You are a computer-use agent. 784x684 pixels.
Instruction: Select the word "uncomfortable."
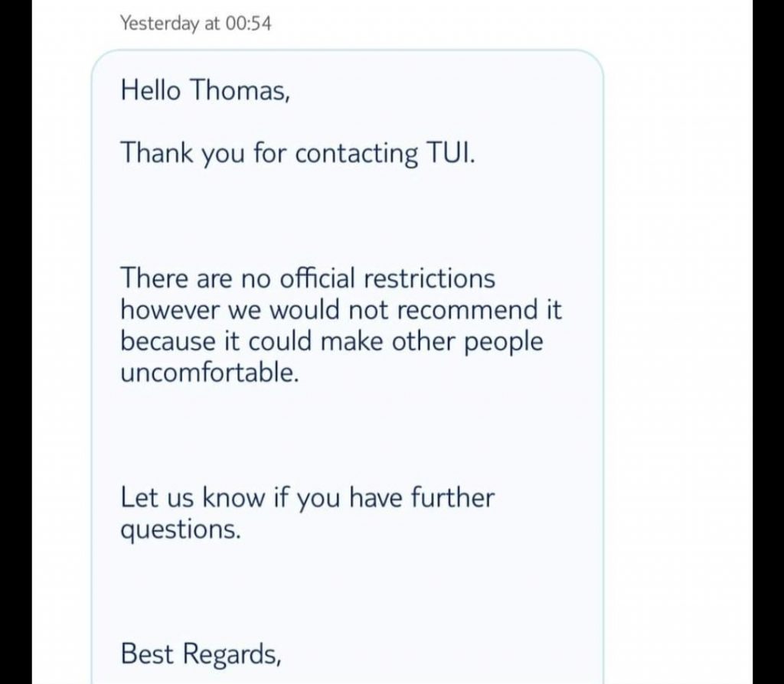tap(210, 373)
